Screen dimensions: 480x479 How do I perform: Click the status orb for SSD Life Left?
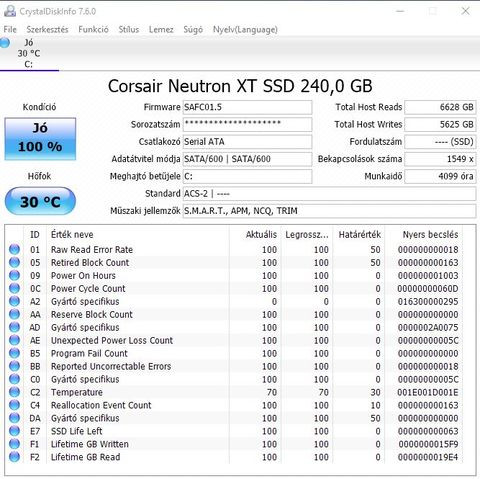[x=14, y=431]
